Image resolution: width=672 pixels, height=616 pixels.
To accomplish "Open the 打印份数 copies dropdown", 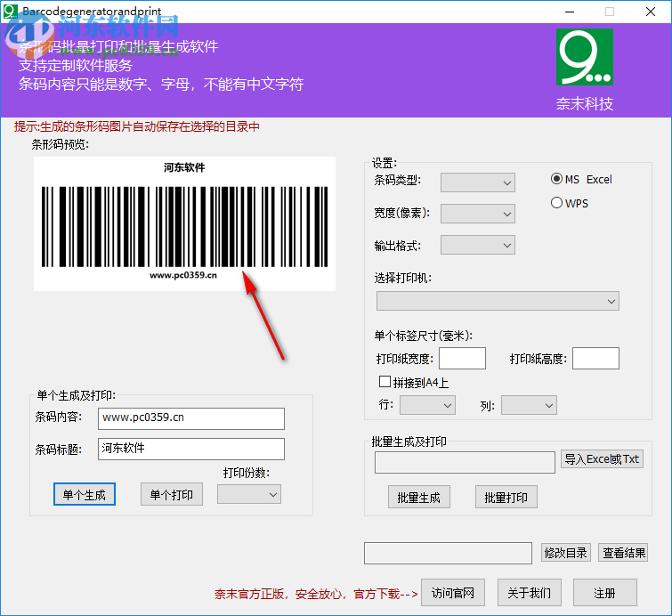I will pyautogui.click(x=249, y=494).
